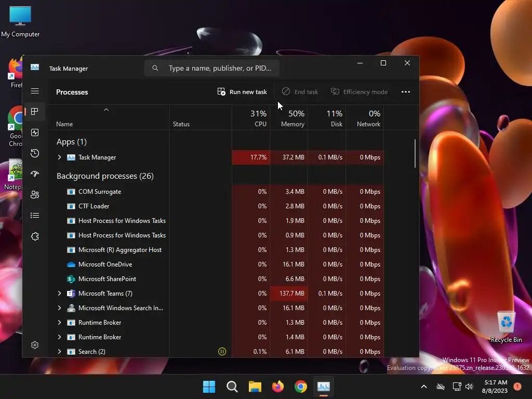Click the End task button
The image size is (532, 399).
(x=300, y=91)
